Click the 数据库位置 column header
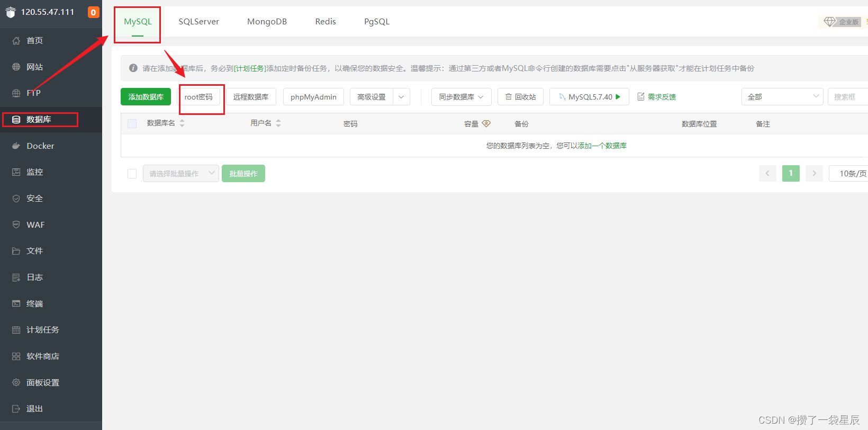This screenshot has height=430, width=868. point(699,124)
